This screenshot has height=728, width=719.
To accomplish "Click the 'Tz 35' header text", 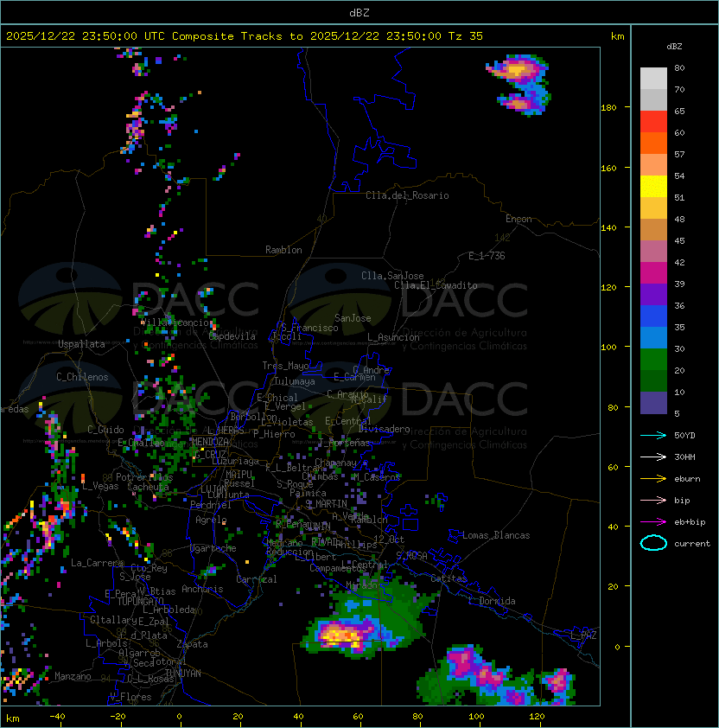I will coord(466,36).
